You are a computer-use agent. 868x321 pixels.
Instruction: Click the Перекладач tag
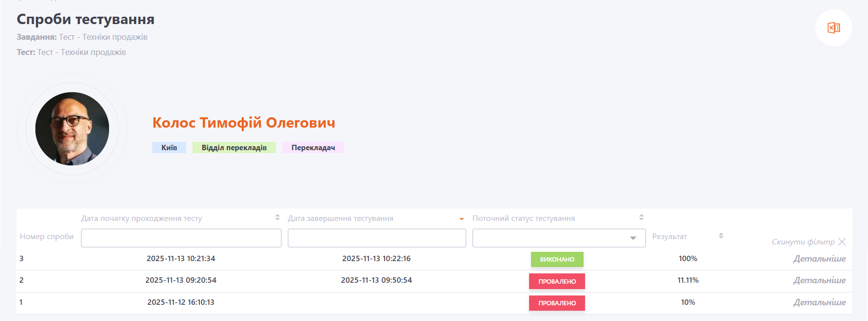tap(313, 148)
